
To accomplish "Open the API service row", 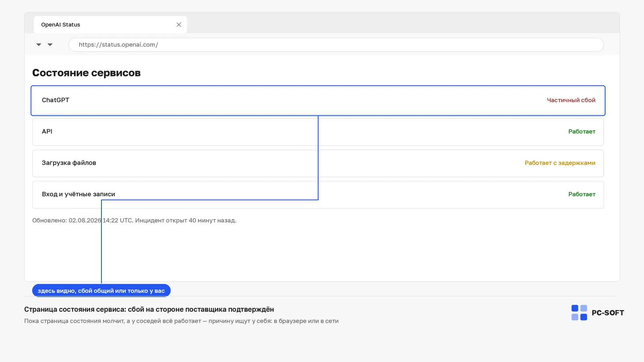I will point(318,132).
